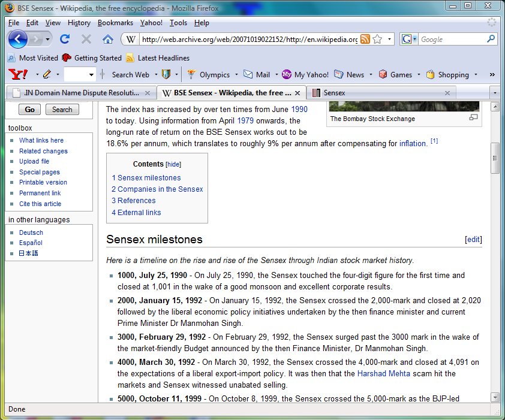
Task: Click the Google search input box
Action: click(452, 40)
